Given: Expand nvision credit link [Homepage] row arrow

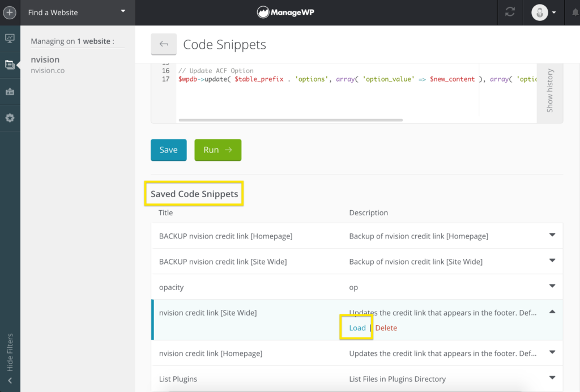Looking at the screenshot, I should point(552,352).
